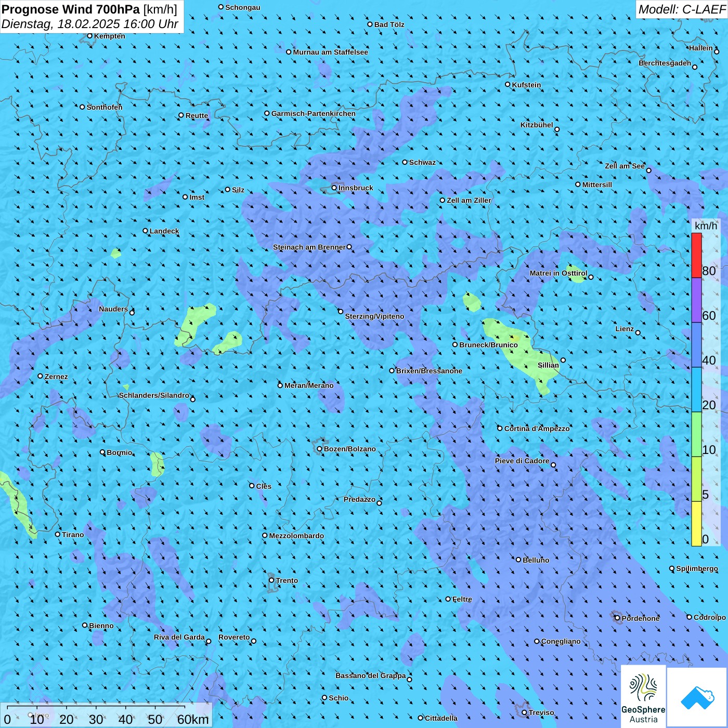The image size is (728, 728).
Task: Click the Trento city marker
Action: click(271, 580)
